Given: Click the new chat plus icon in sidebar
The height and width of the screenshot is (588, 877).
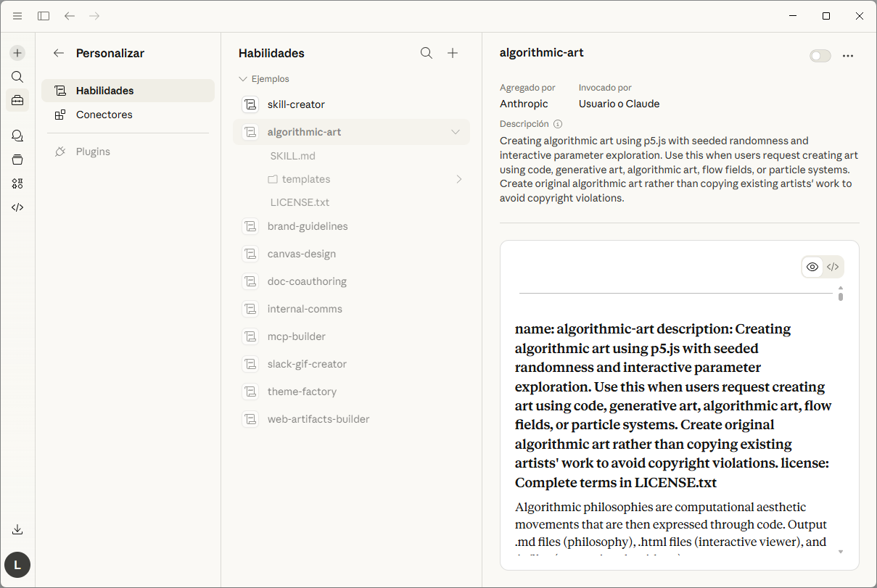Looking at the screenshot, I should (17, 53).
